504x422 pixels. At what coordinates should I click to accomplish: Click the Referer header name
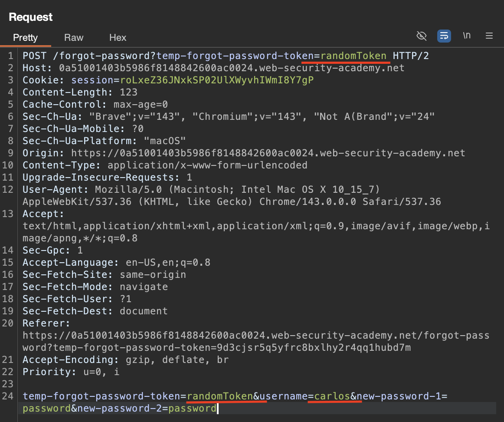click(x=46, y=323)
